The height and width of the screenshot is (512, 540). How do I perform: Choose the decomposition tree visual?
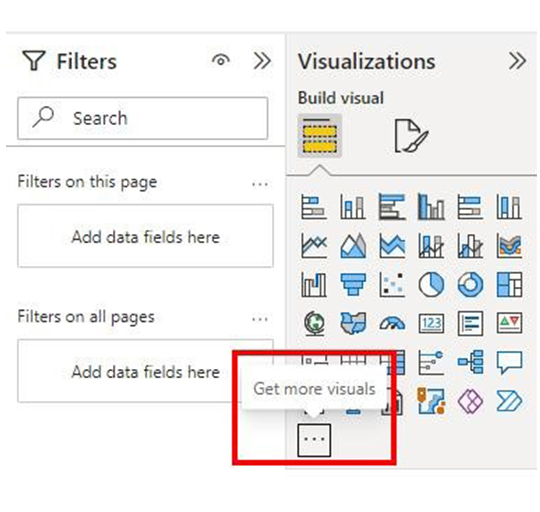pos(470,362)
